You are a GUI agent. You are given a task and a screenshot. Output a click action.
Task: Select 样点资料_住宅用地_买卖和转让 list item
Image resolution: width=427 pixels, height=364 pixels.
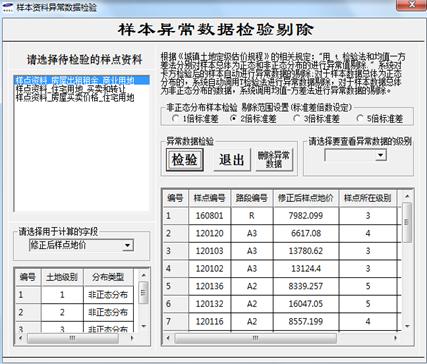pos(82,89)
